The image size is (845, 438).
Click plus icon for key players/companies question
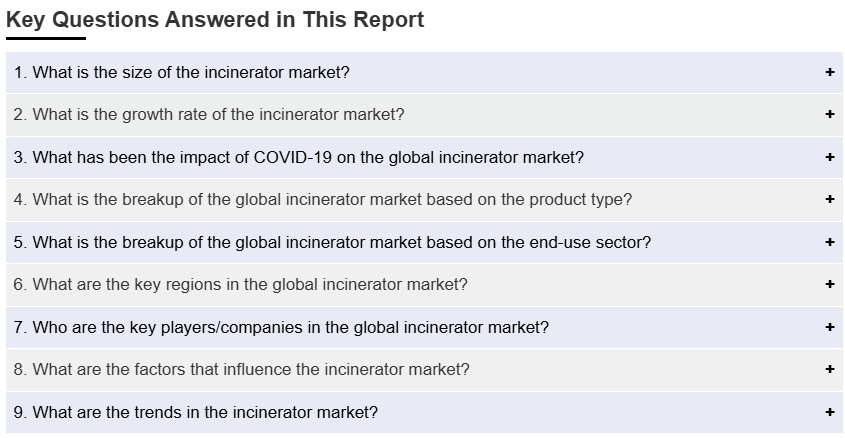point(829,328)
